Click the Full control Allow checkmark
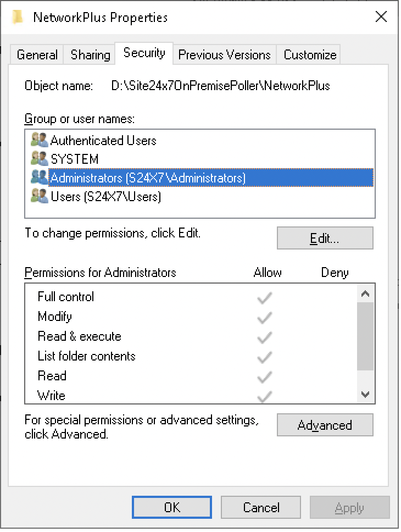Viewport: 401px width, 532px height. (265, 297)
